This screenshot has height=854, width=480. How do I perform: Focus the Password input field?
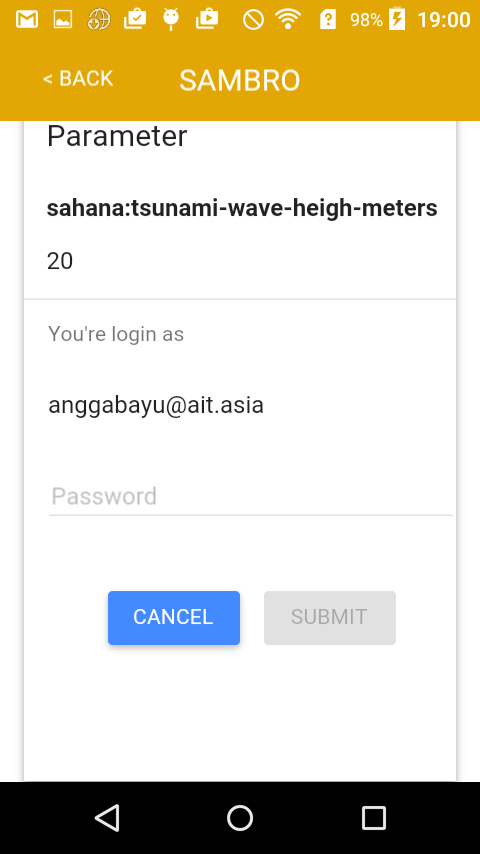[251, 497]
